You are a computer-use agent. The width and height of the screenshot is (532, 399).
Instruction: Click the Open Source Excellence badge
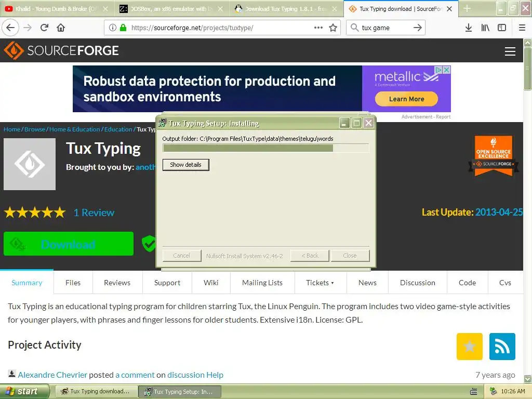click(x=494, y=156)
